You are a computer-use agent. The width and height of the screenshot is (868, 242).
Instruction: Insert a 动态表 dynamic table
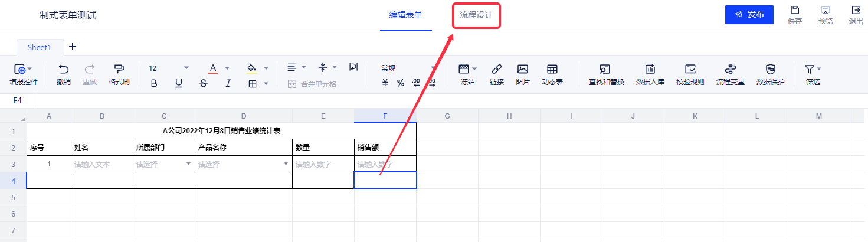tap(552, 74)
